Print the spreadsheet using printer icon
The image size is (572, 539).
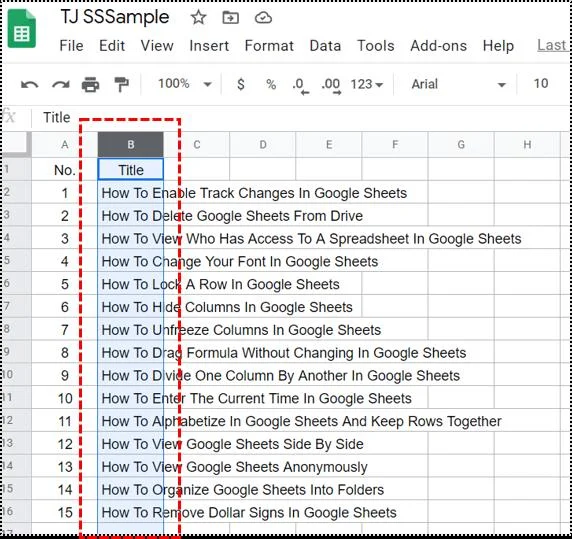[x=90, y=85]
